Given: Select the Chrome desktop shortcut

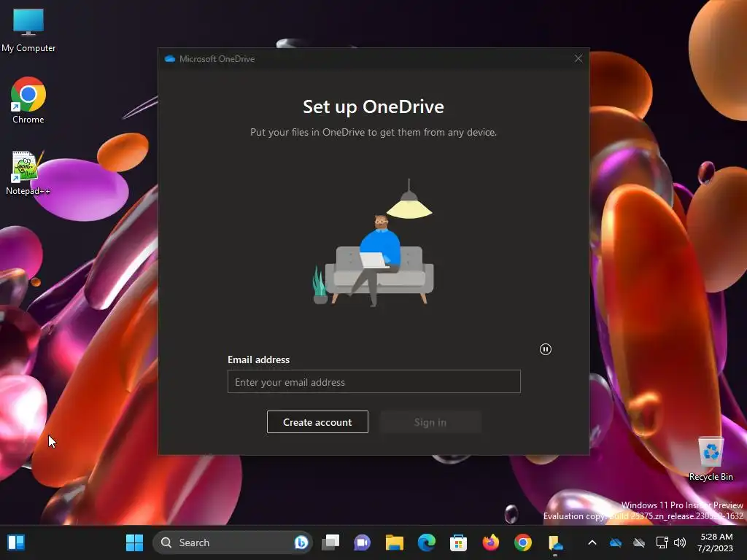Looking at the screenshot, I should pyautogui.click(x=28, y=101).
